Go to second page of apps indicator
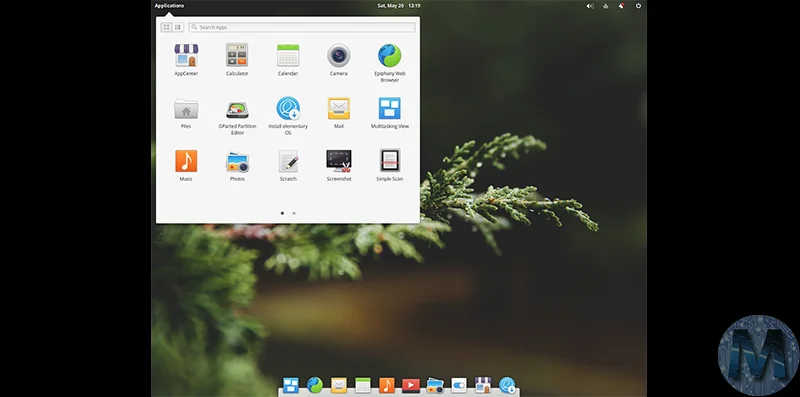 pos(293,213)
